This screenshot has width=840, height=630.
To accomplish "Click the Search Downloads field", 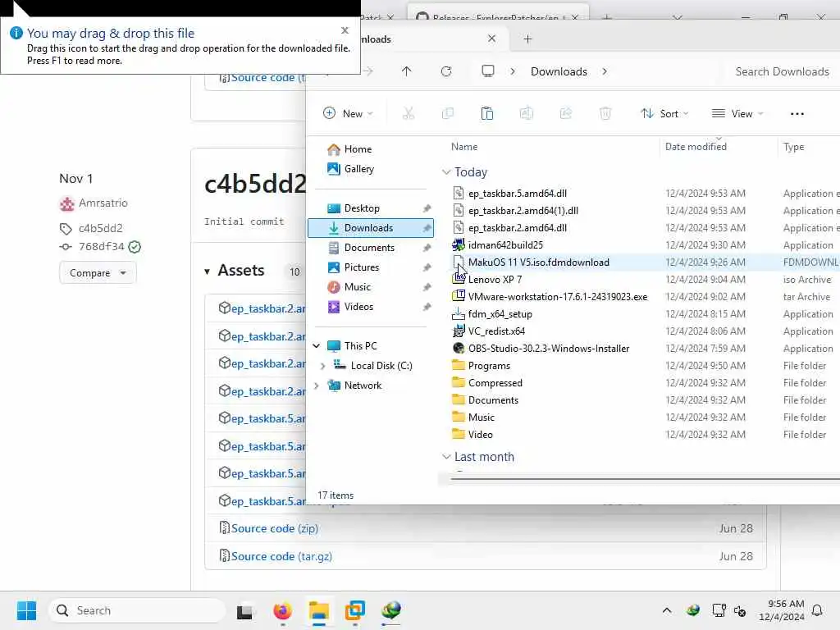I will (782, 71).
